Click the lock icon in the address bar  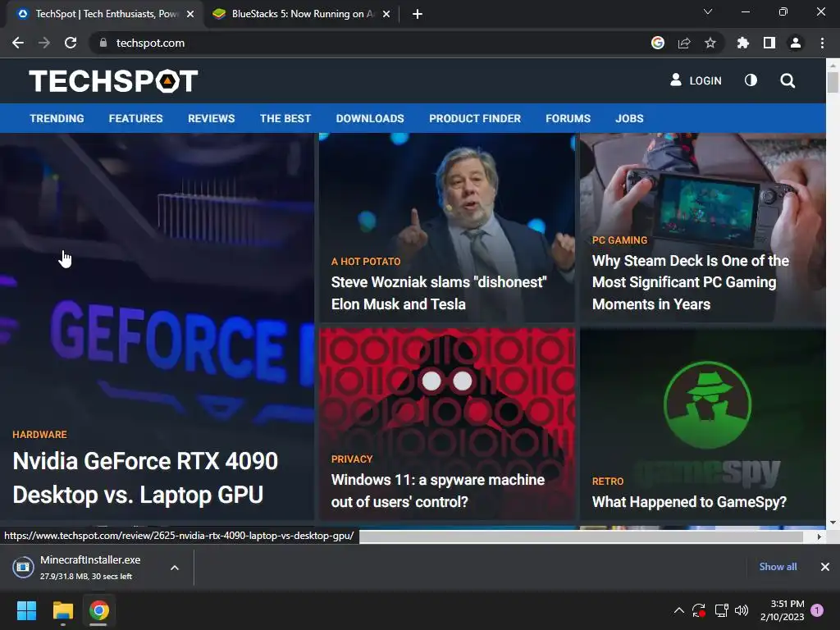pyautogui.click(x=103, y=43)
